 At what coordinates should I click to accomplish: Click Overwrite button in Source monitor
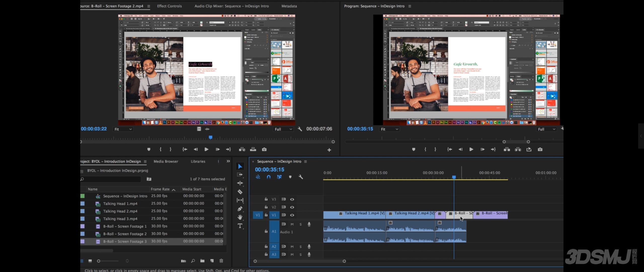253,149
